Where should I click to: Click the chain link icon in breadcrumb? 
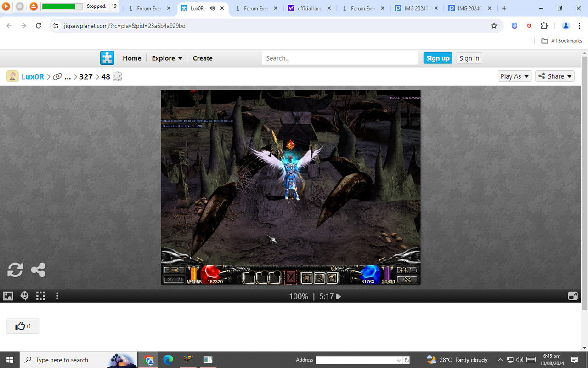(57, 77)
